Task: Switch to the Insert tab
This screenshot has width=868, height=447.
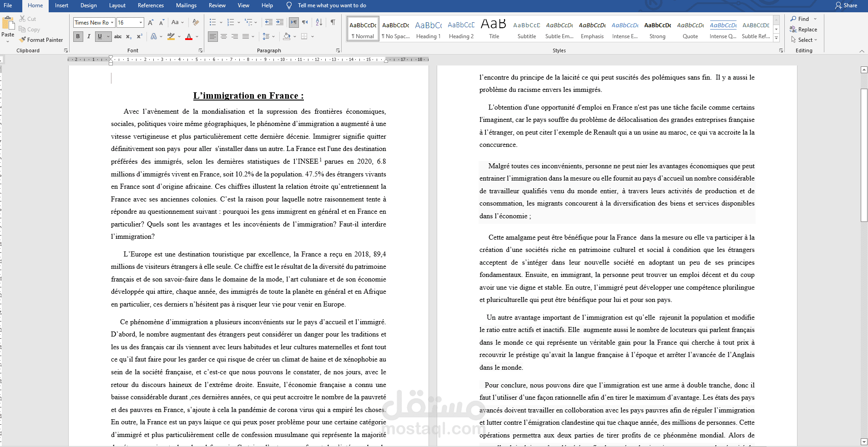Action: tap(61, 5)
